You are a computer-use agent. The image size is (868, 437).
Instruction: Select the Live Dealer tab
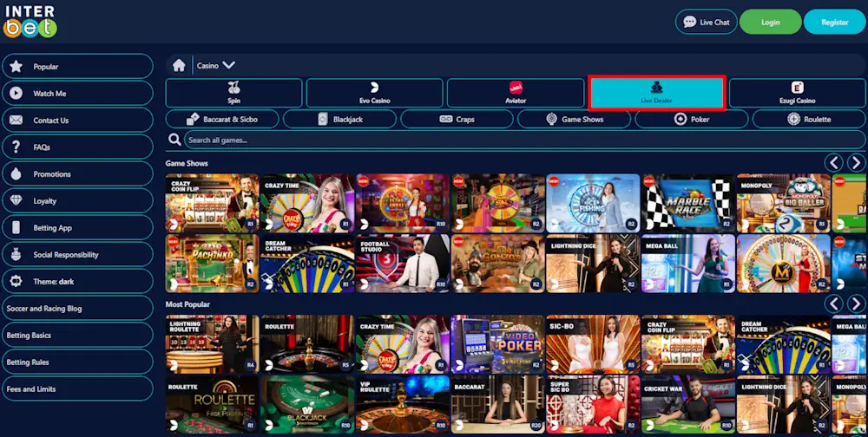[656, 93]
